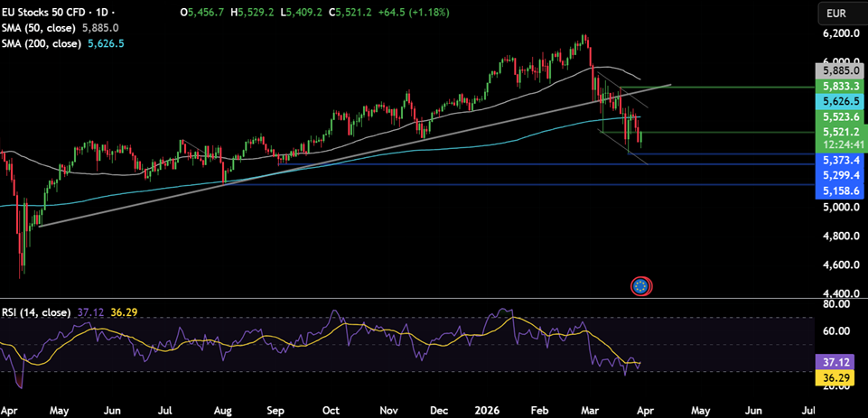Click the yellow 36.29 RSI average label
This screenshot has width=868, height=418.
839,376
